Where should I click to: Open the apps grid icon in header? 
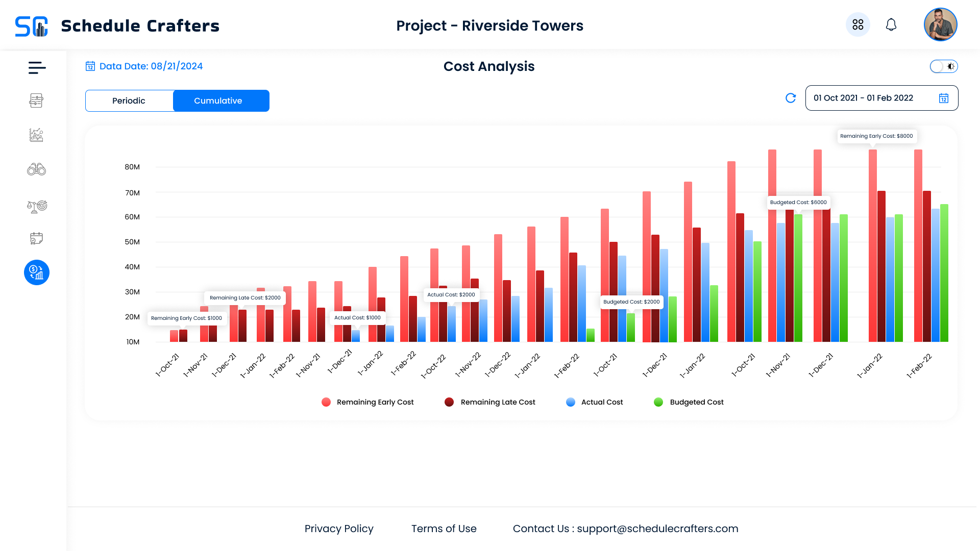point(858,24)
